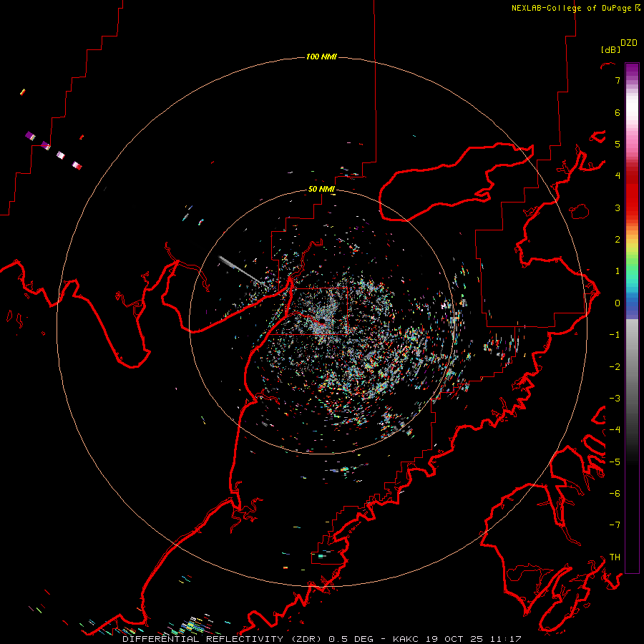The height and width of the screenshot is (644, 644).
Task: Click the 3 value on color scale
Action: (618, 208)
